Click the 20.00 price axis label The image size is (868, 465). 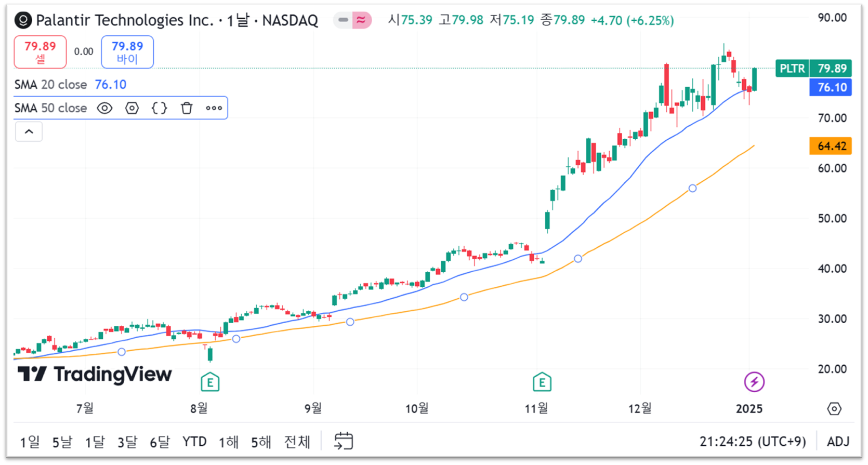832,369
